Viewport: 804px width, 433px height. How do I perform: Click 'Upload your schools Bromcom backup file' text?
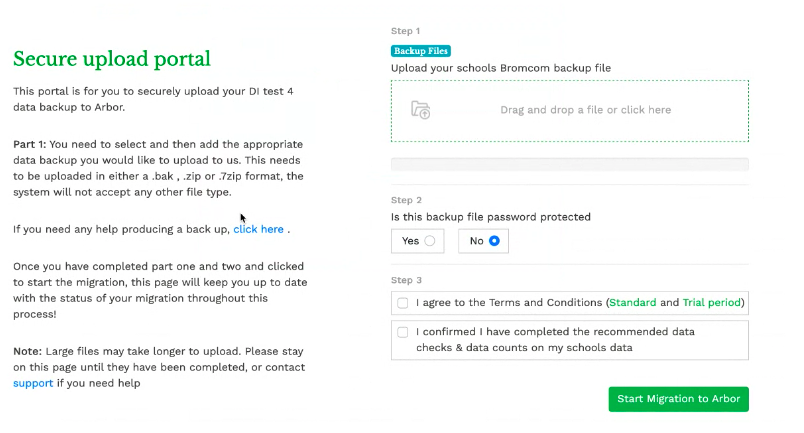[500, 68]
